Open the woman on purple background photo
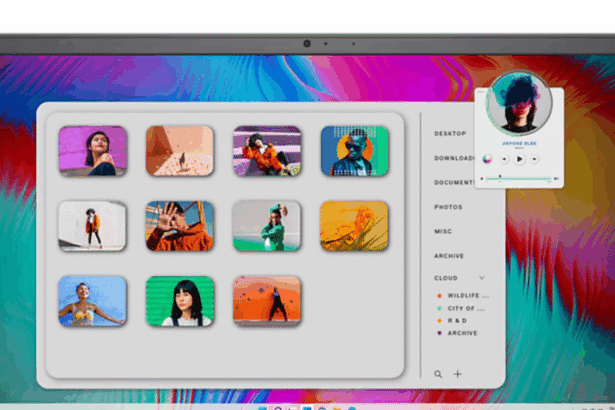This screenshot has height=410, width=615. [92, 151]
